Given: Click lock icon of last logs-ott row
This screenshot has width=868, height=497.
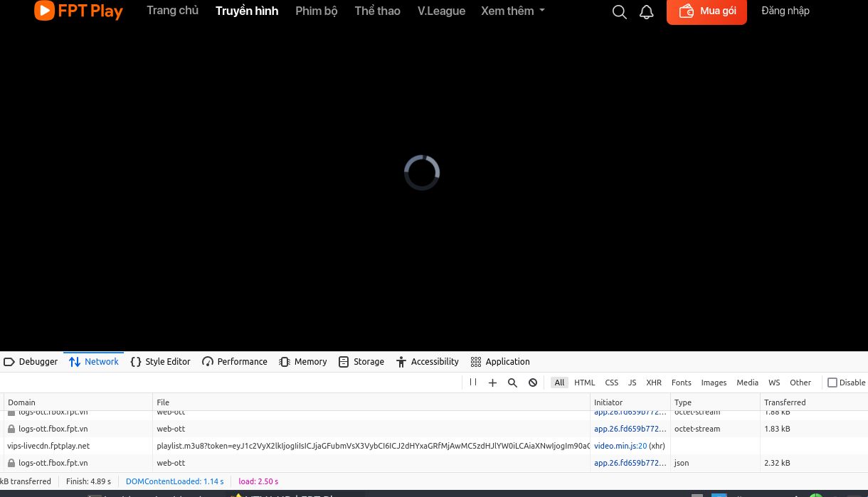Looking at the screenshot, I should [x=11, y=463].
